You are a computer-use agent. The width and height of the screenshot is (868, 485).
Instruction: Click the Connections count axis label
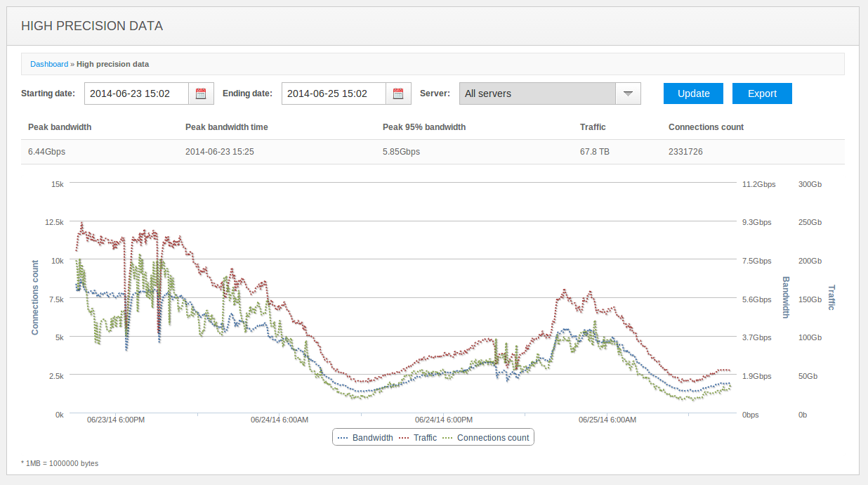click(x=34, y=298)
